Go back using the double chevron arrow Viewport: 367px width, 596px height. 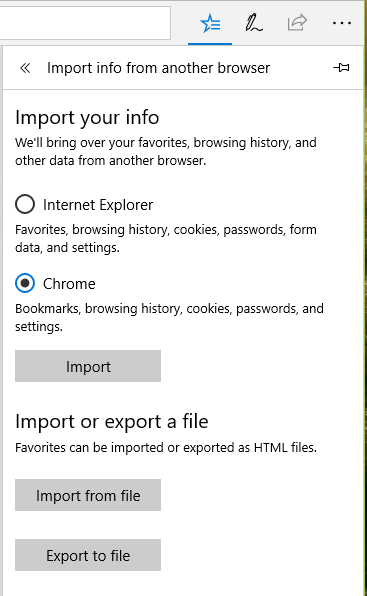pyautogui.click(x=25, y=68)
